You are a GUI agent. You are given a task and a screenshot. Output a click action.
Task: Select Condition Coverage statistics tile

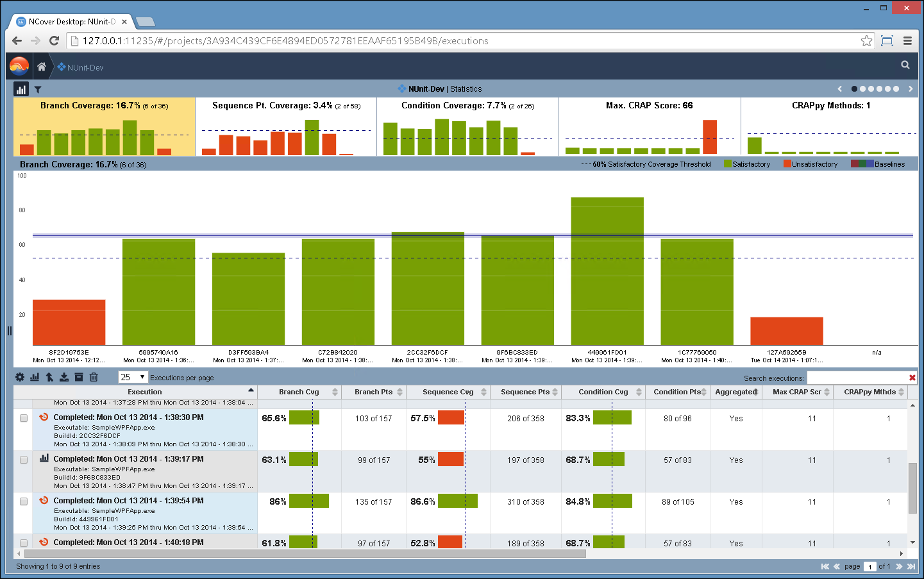pos(468,127)
